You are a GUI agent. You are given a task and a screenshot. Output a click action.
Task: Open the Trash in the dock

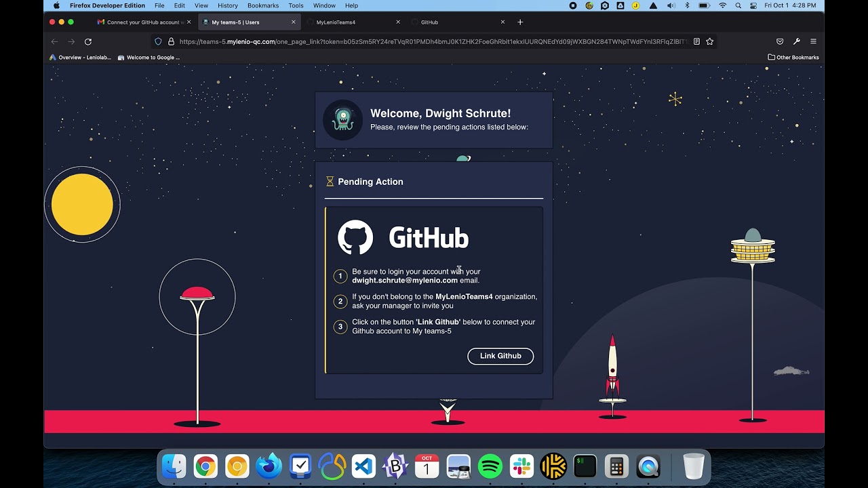[694, 466]
